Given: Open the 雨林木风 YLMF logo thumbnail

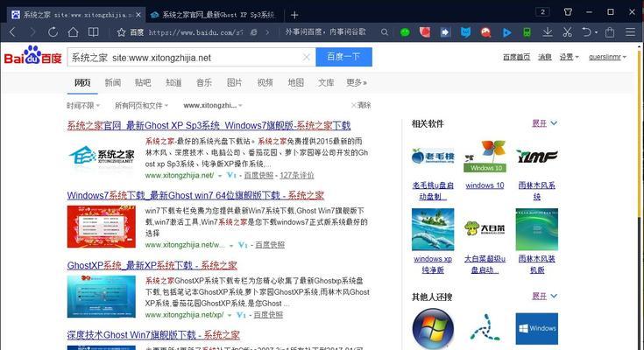Looking at the screenshot, I should 537,157.
